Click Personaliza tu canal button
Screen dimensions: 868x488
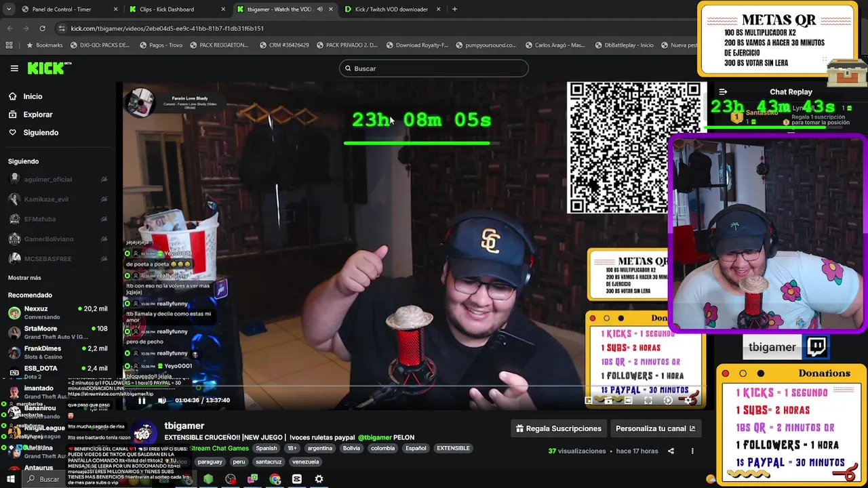pyautogui.click(x=655, y=428)
